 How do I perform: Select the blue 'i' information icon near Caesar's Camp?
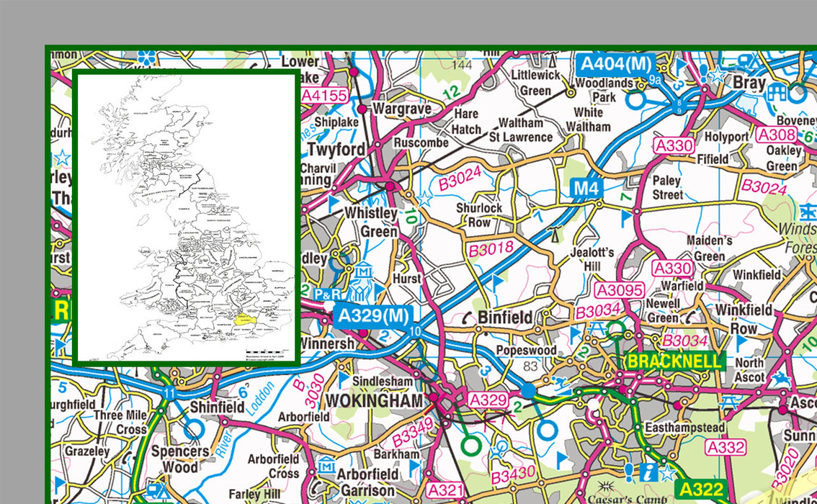648,474
